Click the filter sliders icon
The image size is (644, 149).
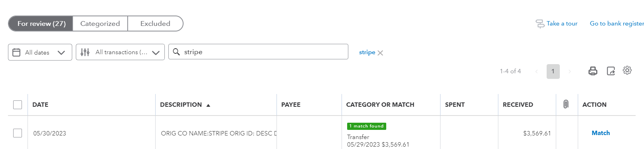(x=85, y=52)
